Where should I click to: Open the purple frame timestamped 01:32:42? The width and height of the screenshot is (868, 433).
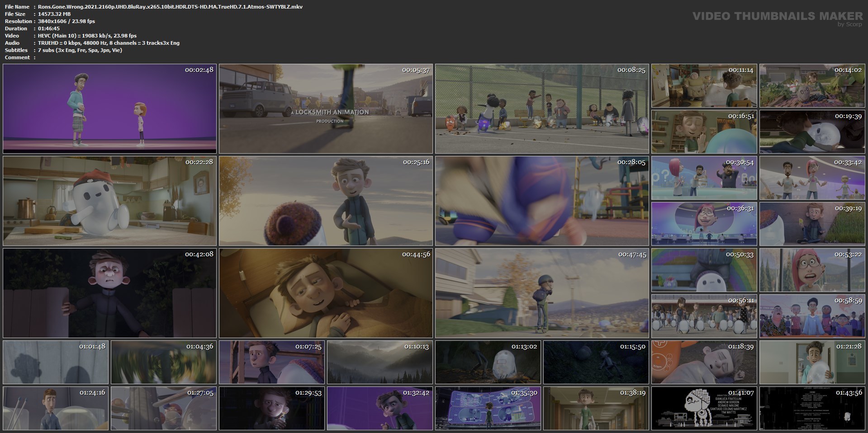click(380, 408)
